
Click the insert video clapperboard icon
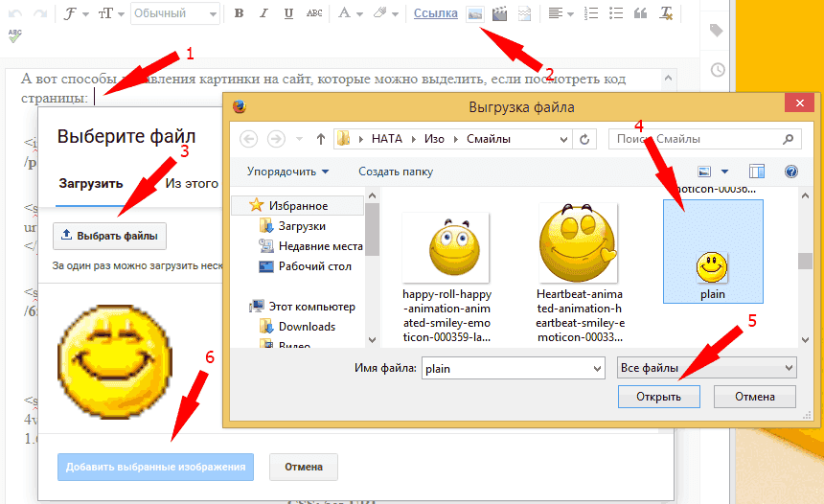tap(499, 13)
